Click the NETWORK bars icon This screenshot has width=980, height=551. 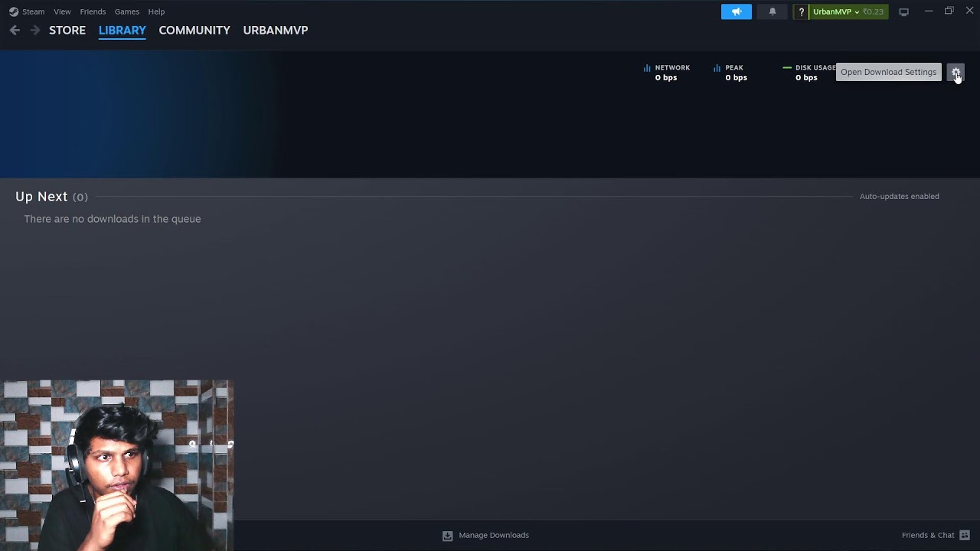point(647,68)
